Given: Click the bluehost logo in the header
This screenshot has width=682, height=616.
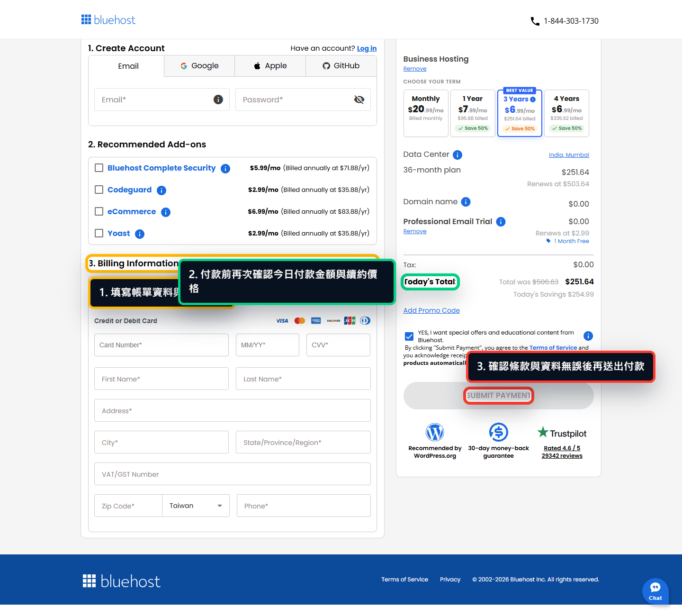Looking at the screenshot, I should pyautogui.click(x=108, y=20).
